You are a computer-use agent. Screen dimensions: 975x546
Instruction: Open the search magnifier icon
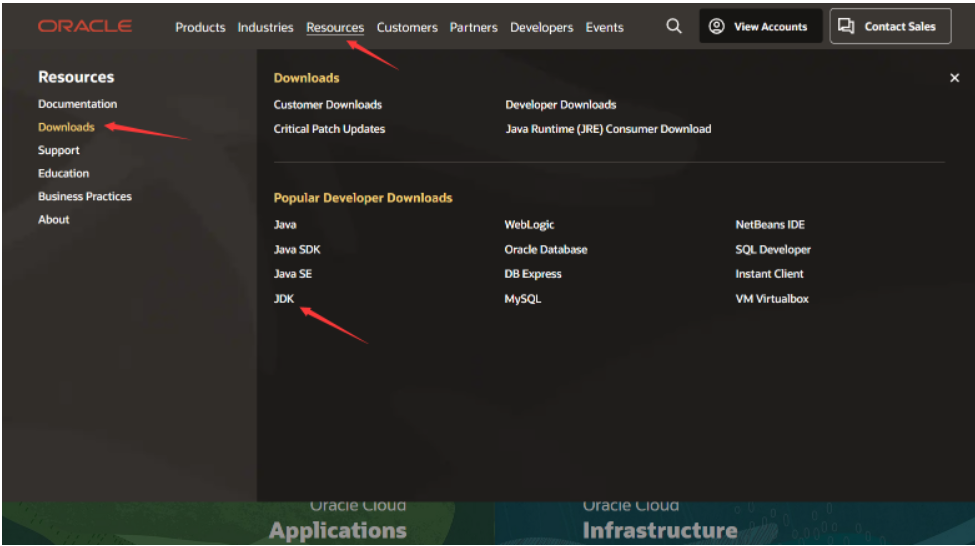pos(674,27)
